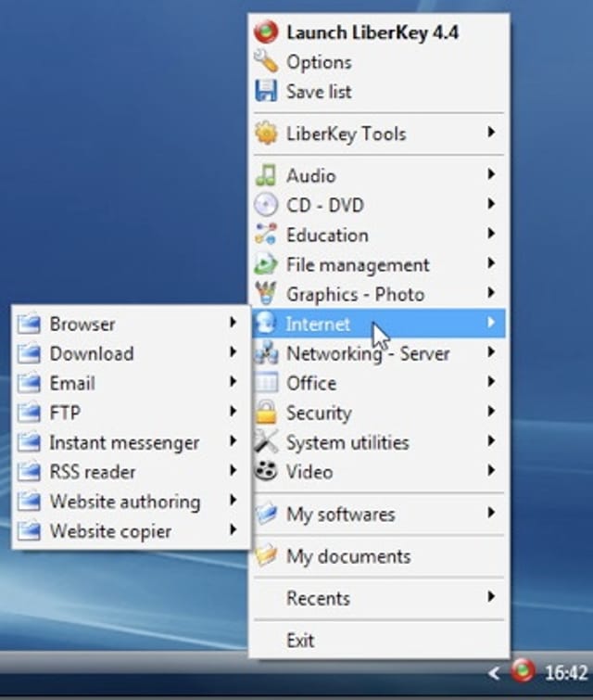Click the Browser folder icon

pyautogui.click(x=29, y=324)
